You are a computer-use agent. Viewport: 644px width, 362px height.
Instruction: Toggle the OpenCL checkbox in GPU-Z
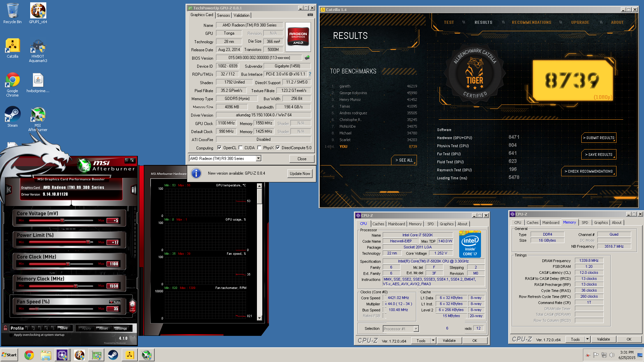point(219,147)
